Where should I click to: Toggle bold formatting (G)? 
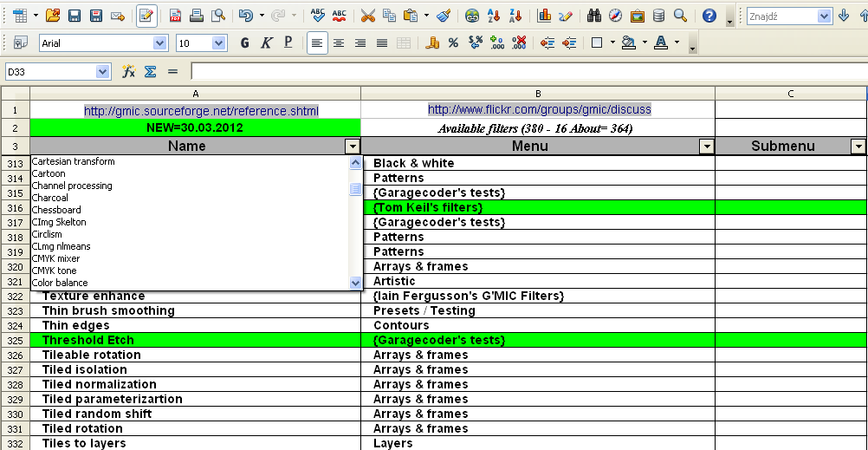click(x=245, y=42)
